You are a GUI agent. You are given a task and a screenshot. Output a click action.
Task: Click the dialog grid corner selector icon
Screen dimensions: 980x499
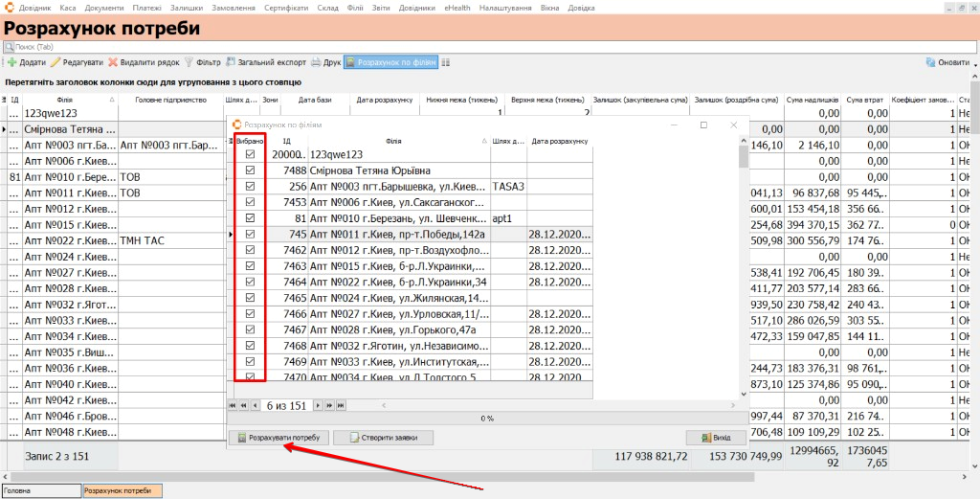coord(232,142)
